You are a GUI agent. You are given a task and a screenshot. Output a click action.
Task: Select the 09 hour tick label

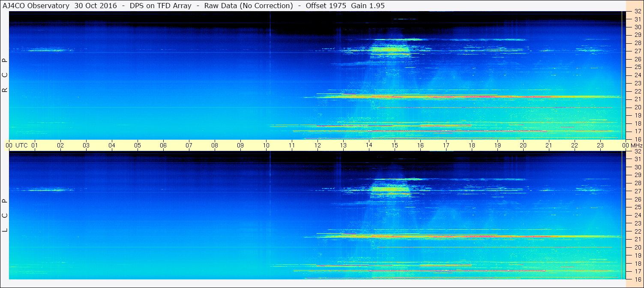[x=240, y=145]
